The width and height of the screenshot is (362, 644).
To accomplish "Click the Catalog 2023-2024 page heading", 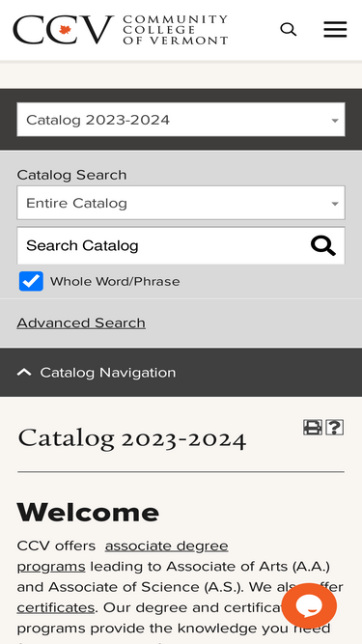I will (x=131, y=438).
